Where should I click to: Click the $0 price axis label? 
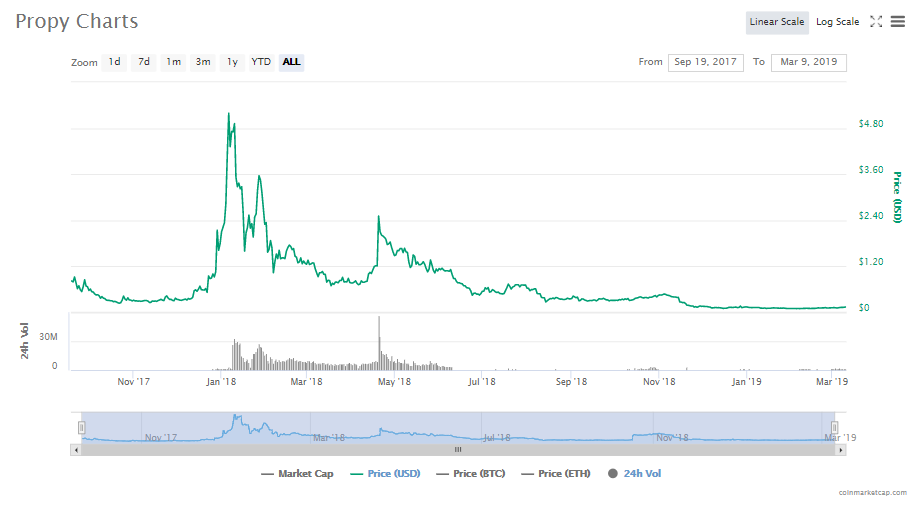pyautogui.click(x=864, y=308)
